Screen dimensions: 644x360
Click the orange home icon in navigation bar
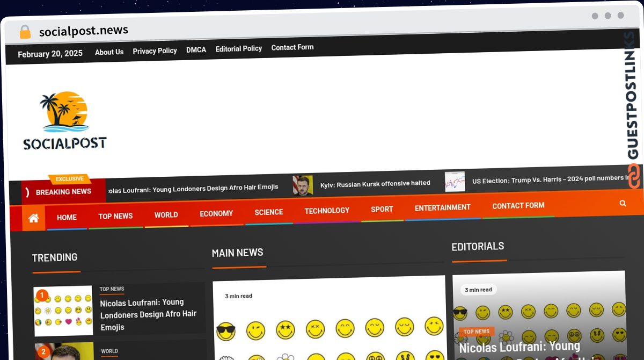coord(33,218)
